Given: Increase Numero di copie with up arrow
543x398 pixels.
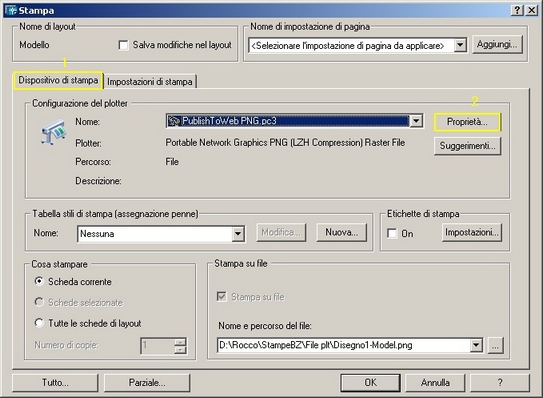Looking at the screenshot, I should [180, 342].
